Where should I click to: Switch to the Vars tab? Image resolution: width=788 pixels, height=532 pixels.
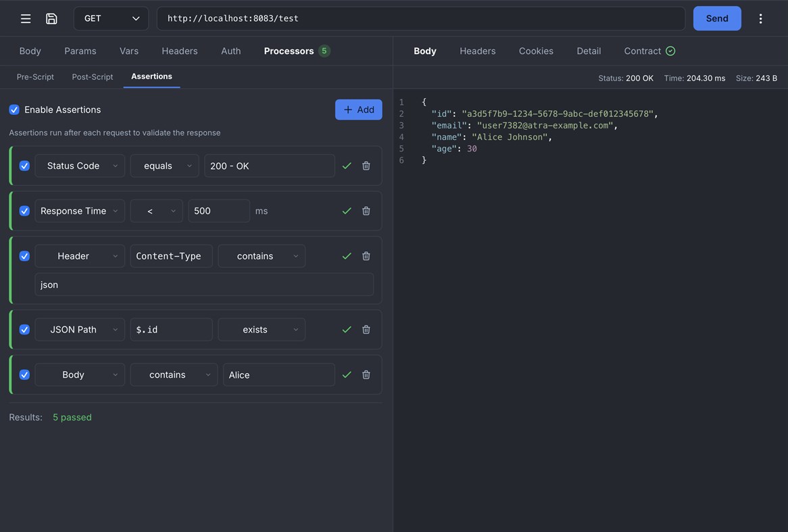click(x=129, y=51)
